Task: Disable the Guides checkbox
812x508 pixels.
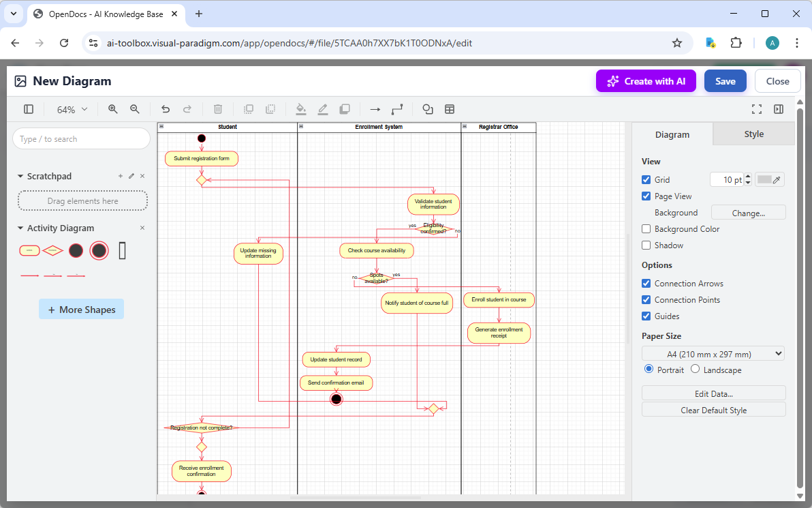Action: pyautogui.click(x=646, y=316)
